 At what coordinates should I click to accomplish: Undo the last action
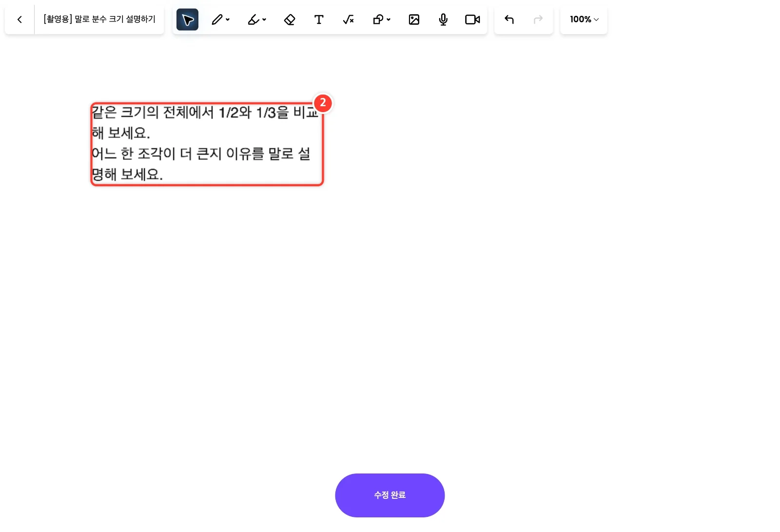coord(509,20)
